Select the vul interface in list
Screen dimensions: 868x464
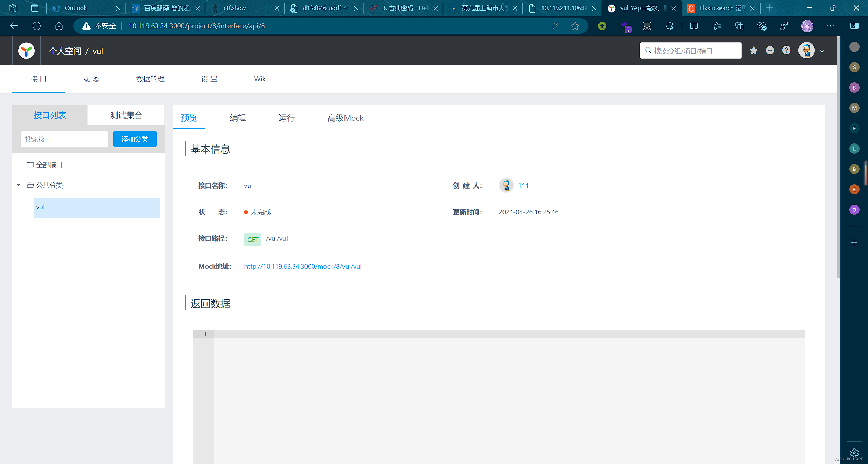point(96,208)
